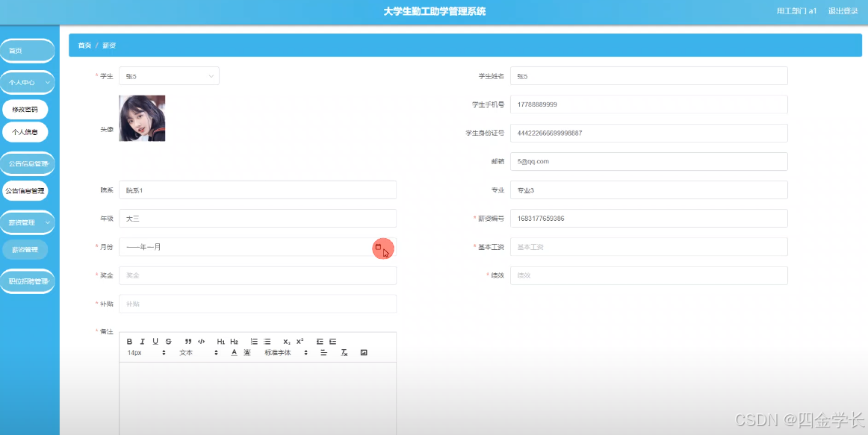
Task: Click 退出登录 to log out
Action: (843, 11)
